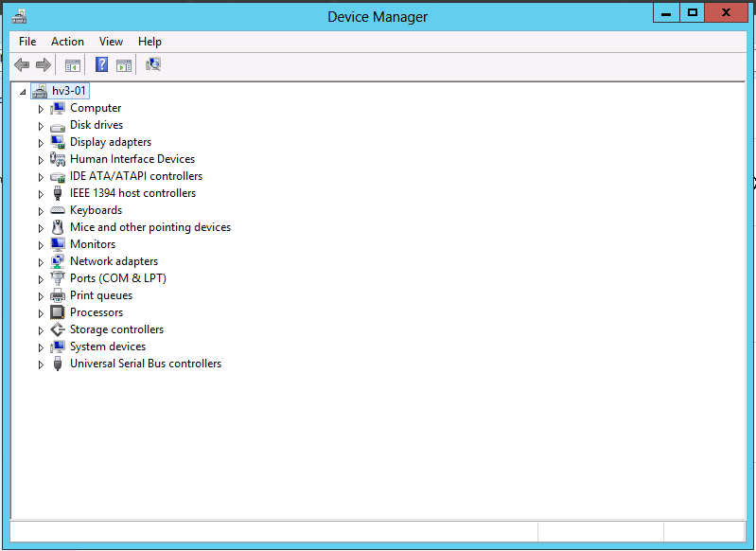Open the Action menu
756x551 pixels.
point(67,42)
